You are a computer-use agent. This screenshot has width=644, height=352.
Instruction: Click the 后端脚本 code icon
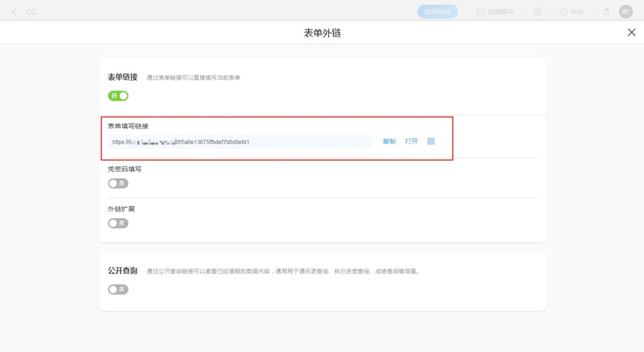coord(481,12)
